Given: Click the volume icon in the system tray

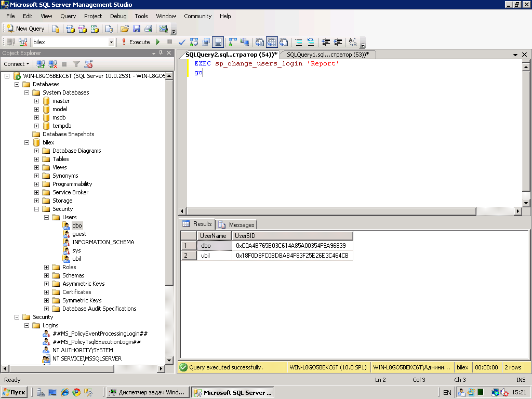Looking at the screenshot, I should 504,393.
